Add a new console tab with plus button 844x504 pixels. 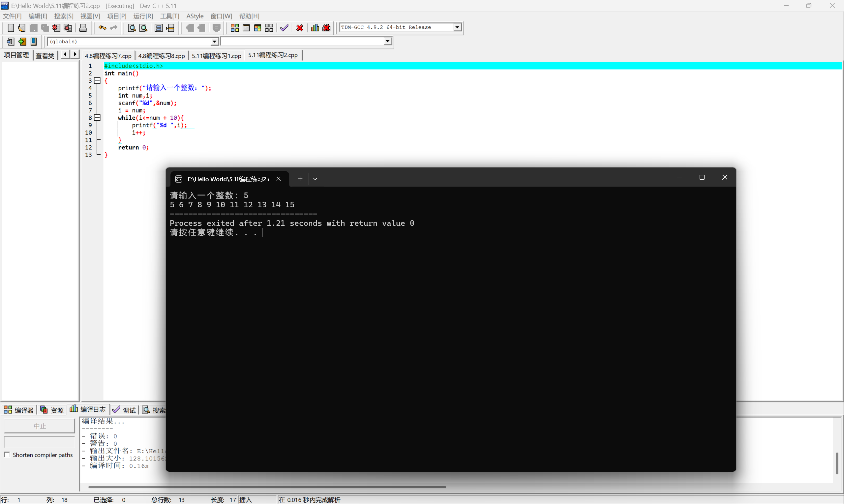[300, 179]
